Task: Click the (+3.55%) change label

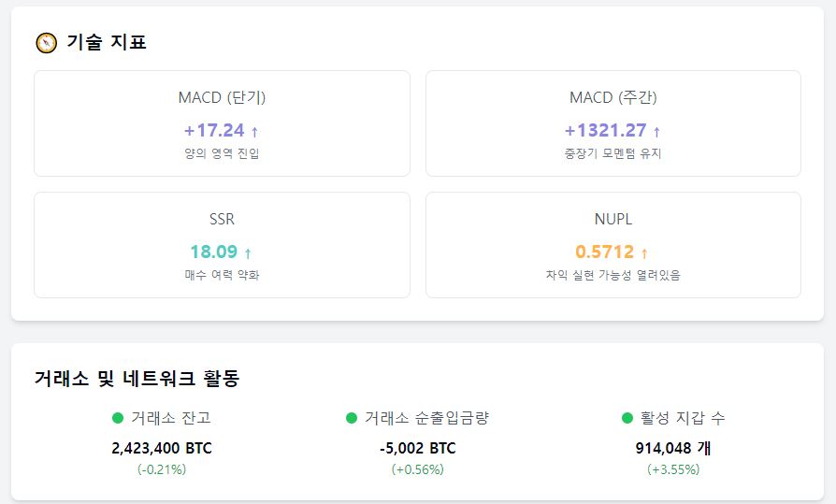Action: (x=673, y=469)
